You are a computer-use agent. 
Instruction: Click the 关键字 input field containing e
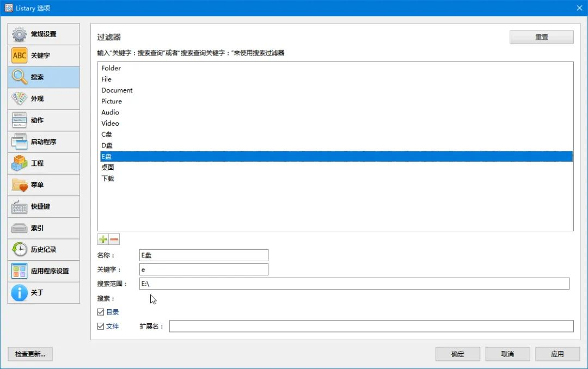(204, 269)
